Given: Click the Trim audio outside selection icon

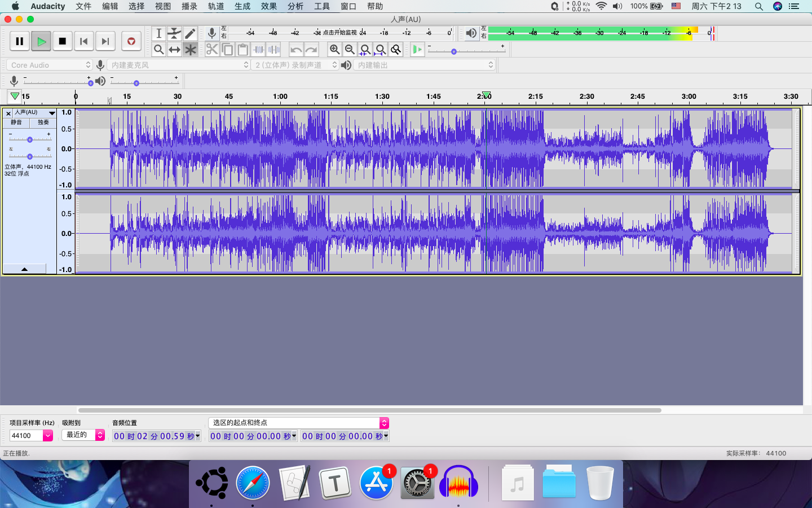Looking at the screenshot, I should pyautogui.click(x=259, y=50).
